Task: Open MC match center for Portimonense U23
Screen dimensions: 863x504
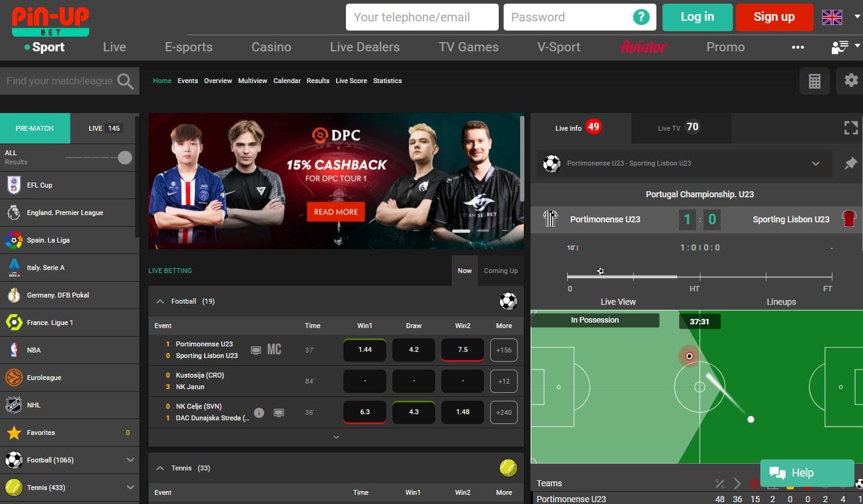Action: (x=274, y=349)
